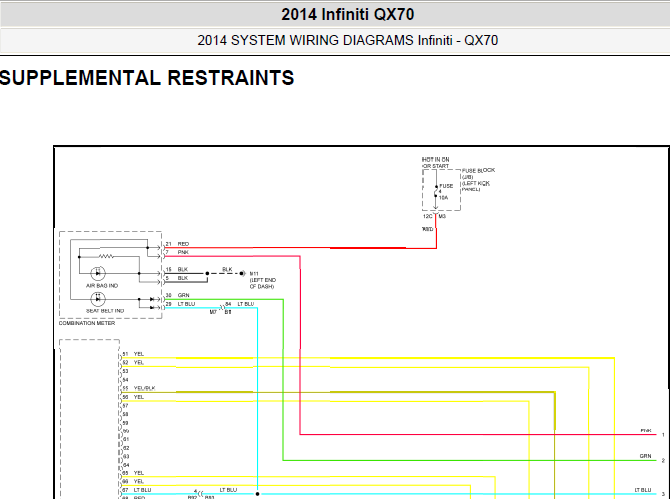670x499 pixels.
Task: Click the "SEAT BELT IND" label
Action: [105, 311]
